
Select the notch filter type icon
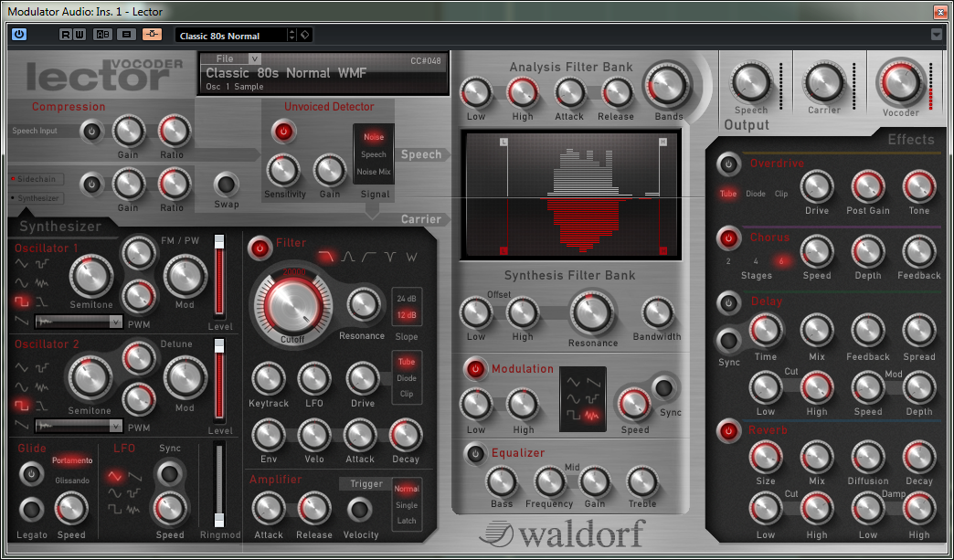(390, 257)
